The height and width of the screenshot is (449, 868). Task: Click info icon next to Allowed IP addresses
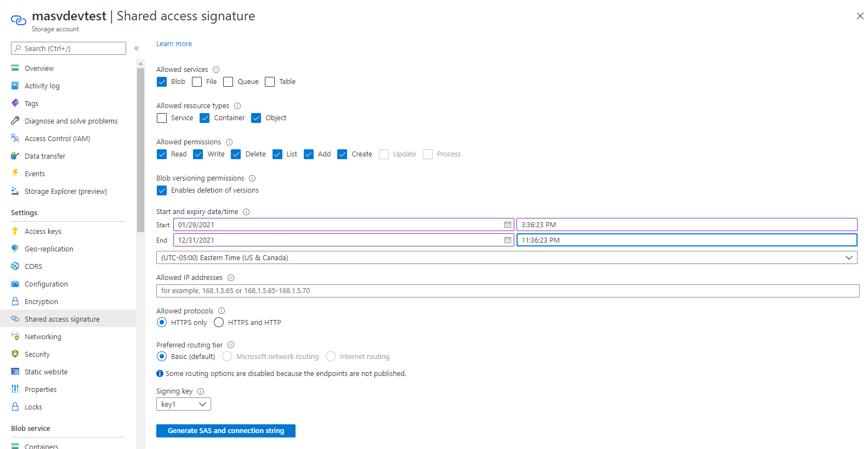[x=231, y=278]
